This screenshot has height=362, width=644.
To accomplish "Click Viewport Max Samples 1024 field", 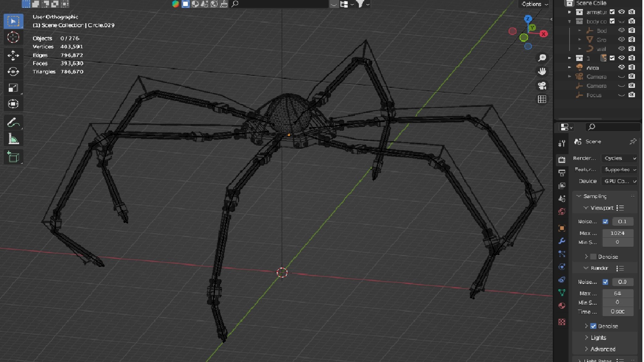I will (x=618, y=233).
